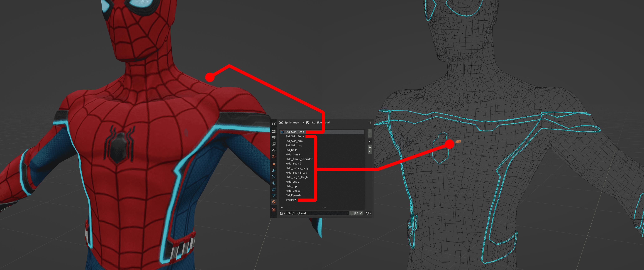Select the Hide_Leg 1_Thigh material slot

322,177
